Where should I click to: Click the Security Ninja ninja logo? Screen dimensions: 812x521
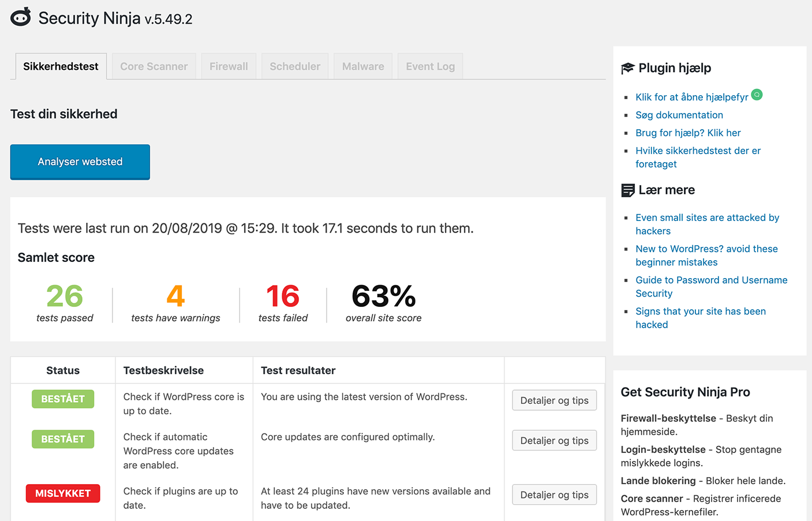pos(20,17)
